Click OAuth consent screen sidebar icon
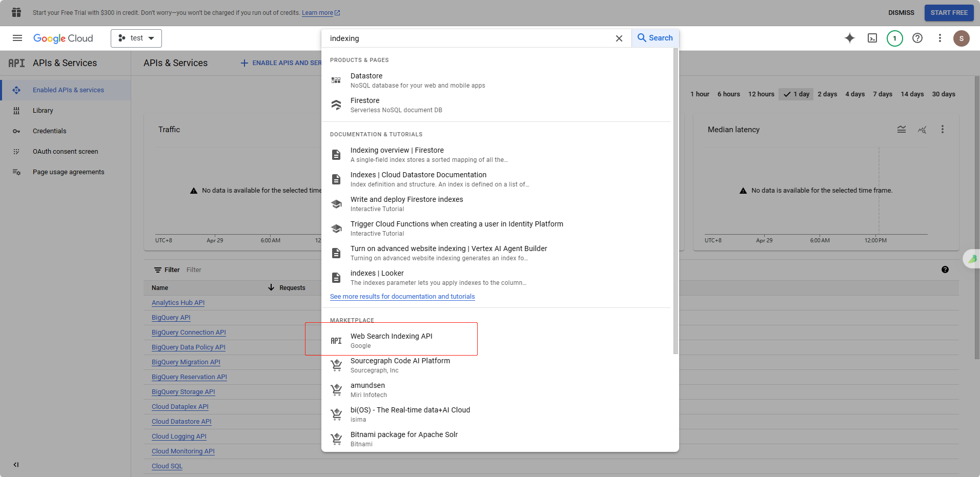Viewport: 980px width, 477px height. coord(16,152)
